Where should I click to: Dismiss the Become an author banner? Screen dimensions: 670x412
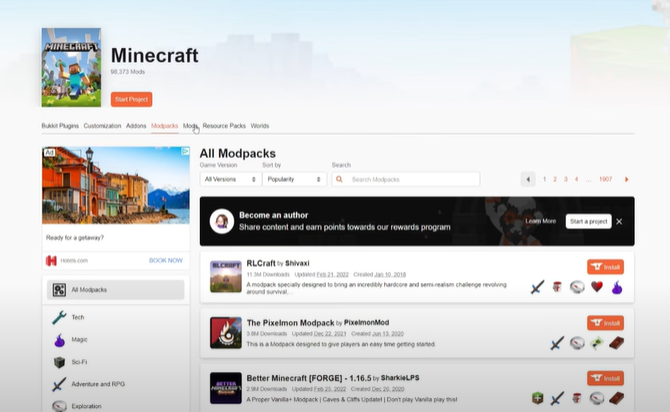click(619, 221)
